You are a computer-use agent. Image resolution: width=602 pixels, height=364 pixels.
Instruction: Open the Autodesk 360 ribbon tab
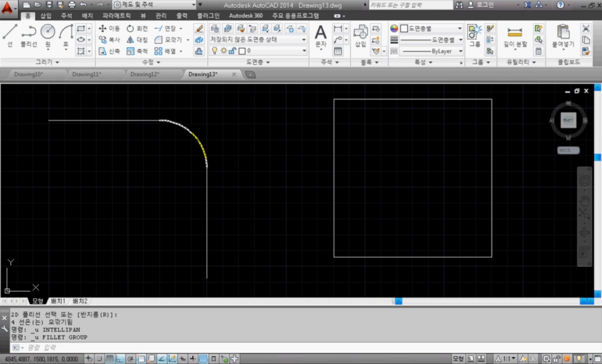pos(246,16)
